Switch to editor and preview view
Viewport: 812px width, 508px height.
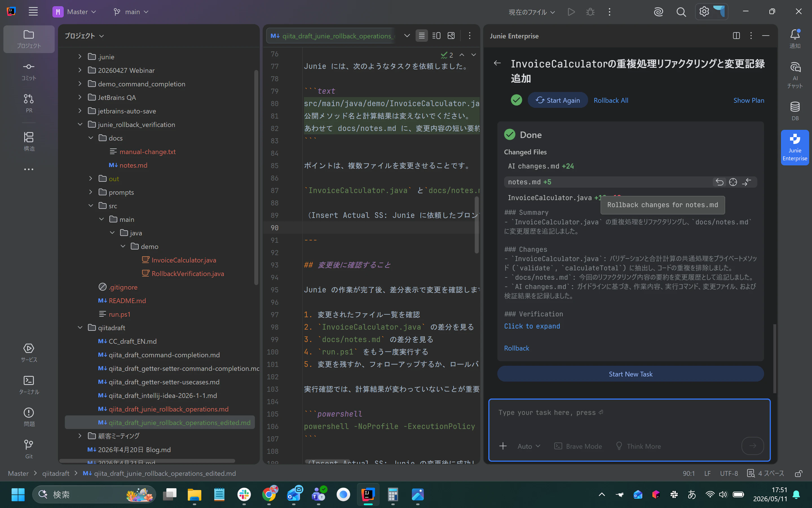pyautogui.click(x=436, y=36)
